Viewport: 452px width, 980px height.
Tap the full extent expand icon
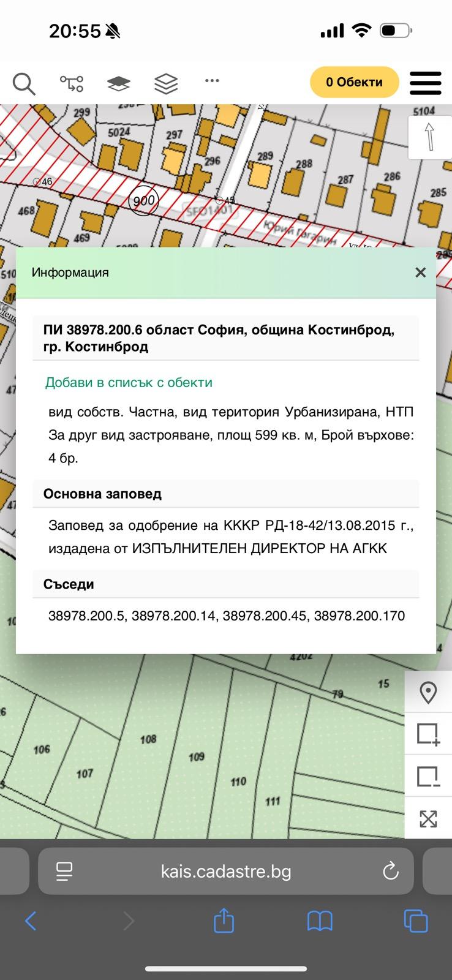(x=428, y=818)
